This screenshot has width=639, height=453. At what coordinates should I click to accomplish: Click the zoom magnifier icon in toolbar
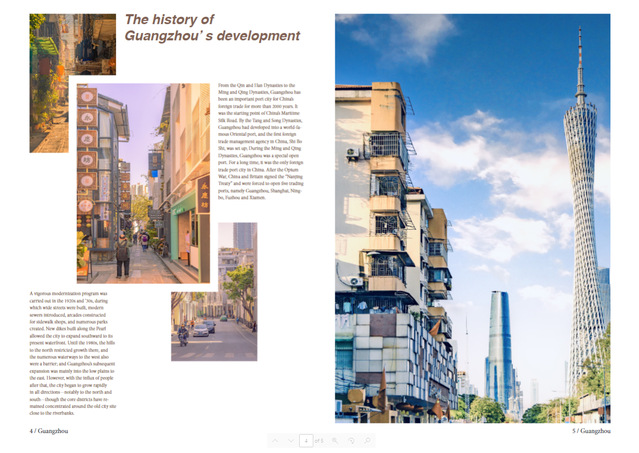pyautogui.click(x=335, y=441)
